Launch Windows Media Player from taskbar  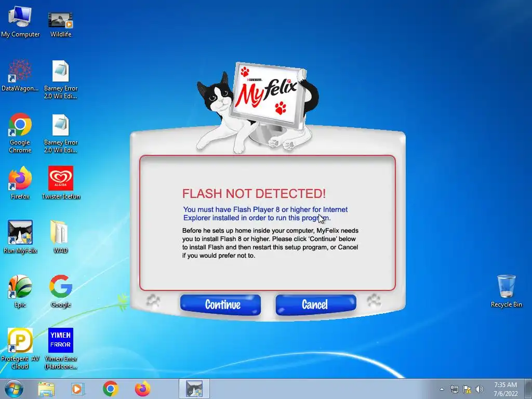(x=77, y=389)
